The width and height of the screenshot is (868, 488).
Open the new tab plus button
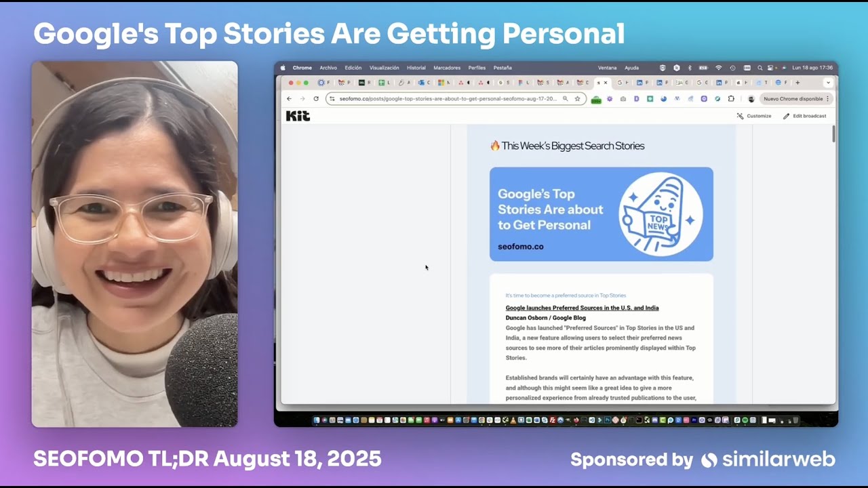(797, 83)
